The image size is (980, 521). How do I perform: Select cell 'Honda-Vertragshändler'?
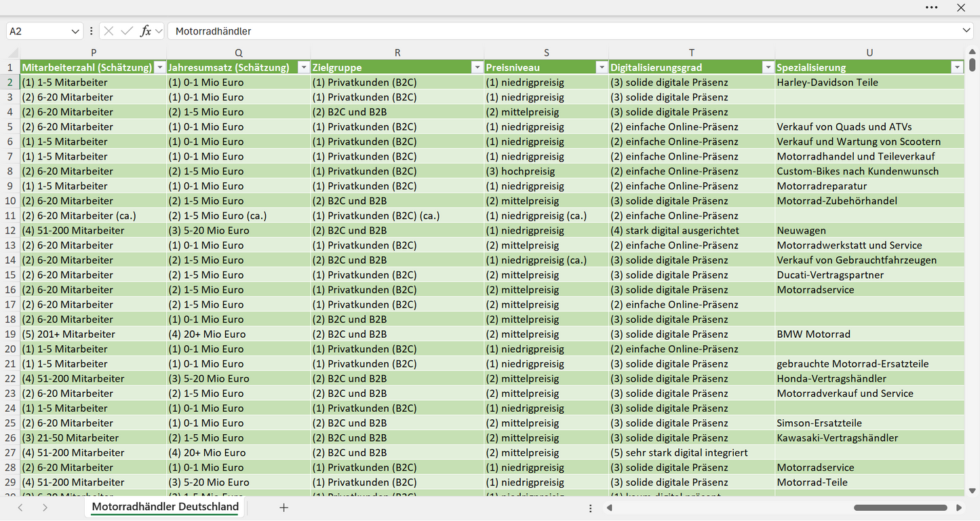tap(869, 379)
